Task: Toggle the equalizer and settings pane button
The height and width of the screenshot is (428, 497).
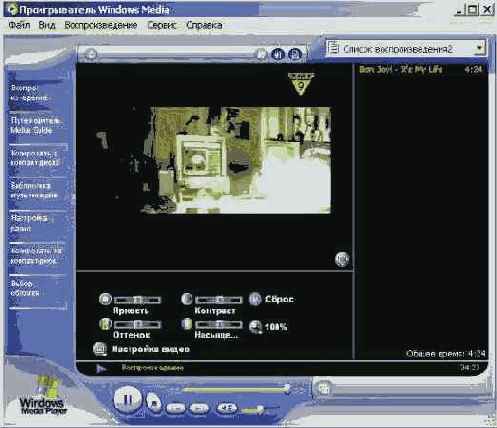Action: click(x=277, y=54)
